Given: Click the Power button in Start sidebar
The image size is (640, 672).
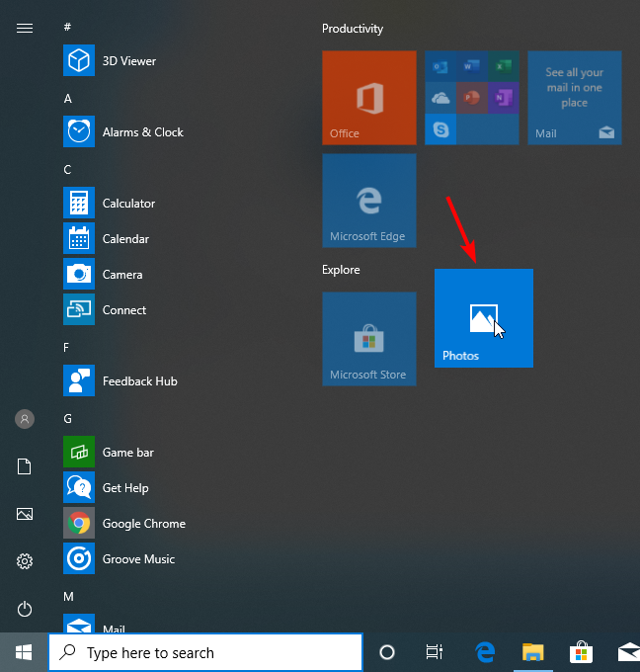Looking at the screenshot, I should [25, 609].
